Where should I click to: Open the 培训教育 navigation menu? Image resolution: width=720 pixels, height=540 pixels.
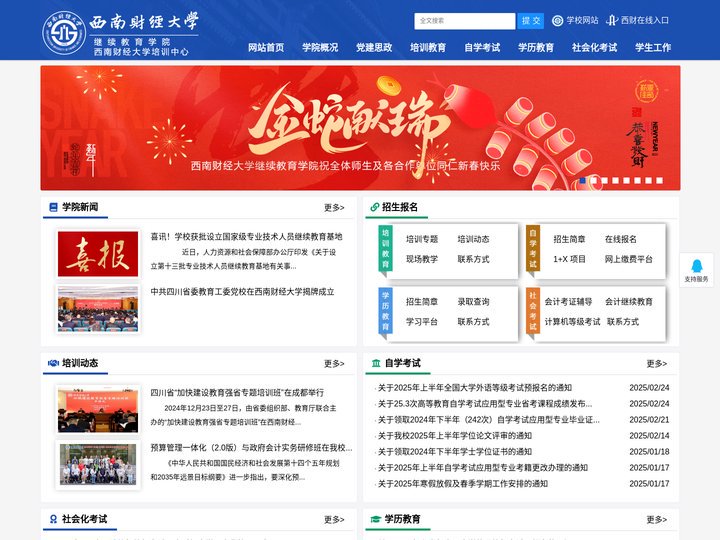[428, 47]
